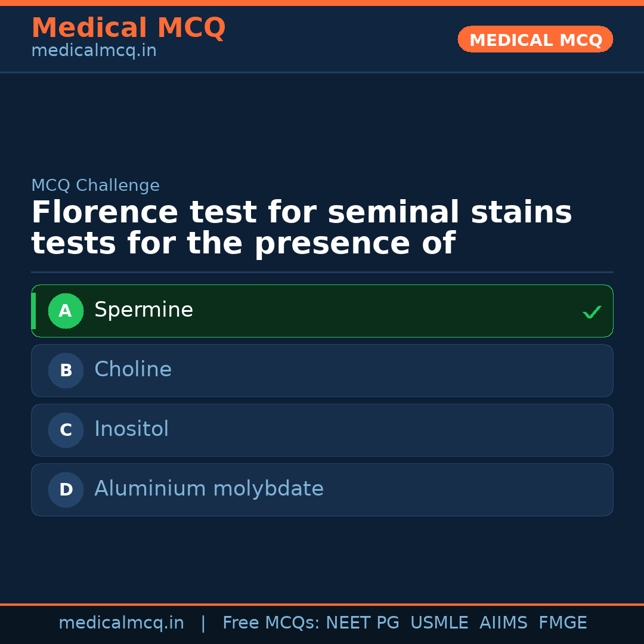The image size is (644, 644).
Task: Click the orange MEDICAL MCQ badge
Action: [x=535, y=39]
